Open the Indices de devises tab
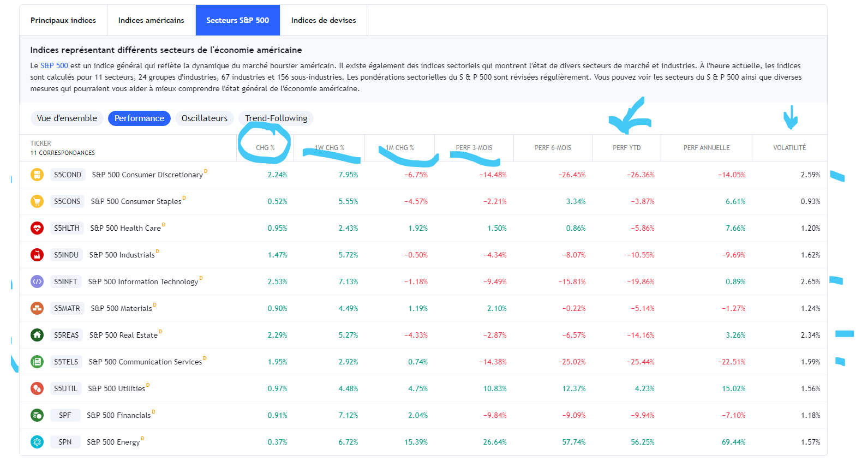868x467 pixels. click(323, 20)
